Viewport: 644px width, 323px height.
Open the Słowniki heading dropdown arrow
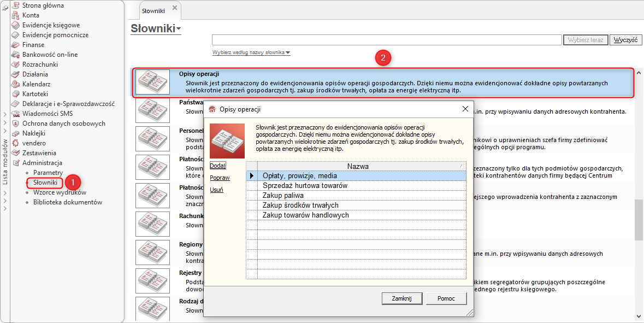pyautogui.click(x=179, y=29)
